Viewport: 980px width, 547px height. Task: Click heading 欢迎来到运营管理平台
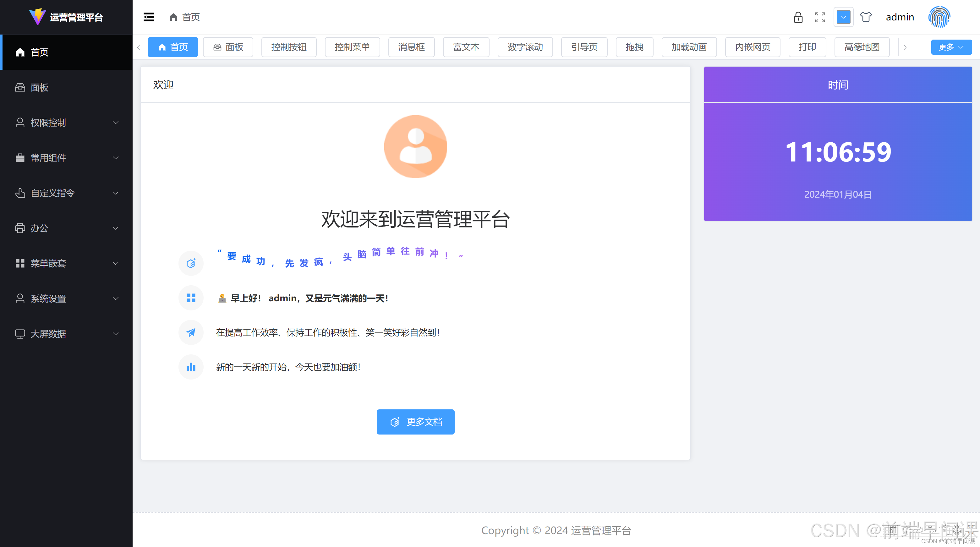pyautogui.click(x=415, y=220)
